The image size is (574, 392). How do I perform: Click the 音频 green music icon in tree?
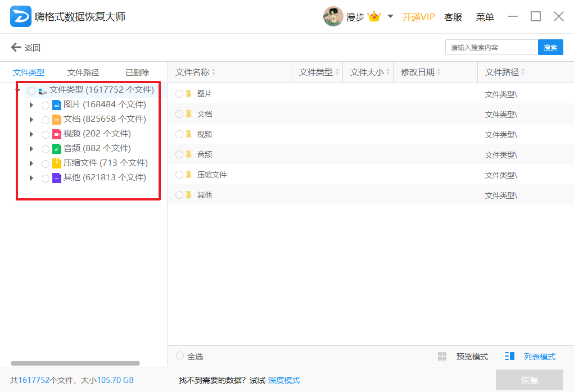[x=57, y=149]
